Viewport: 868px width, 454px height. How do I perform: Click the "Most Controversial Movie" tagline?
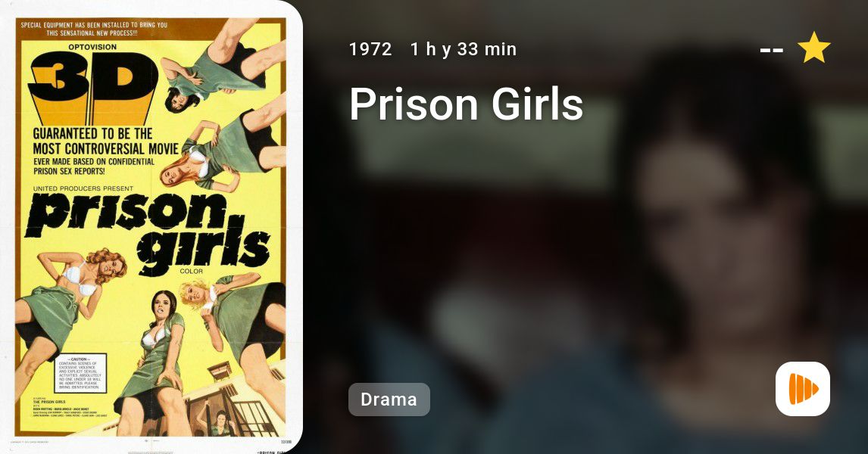pyautogui.click(x=106, y=149)
